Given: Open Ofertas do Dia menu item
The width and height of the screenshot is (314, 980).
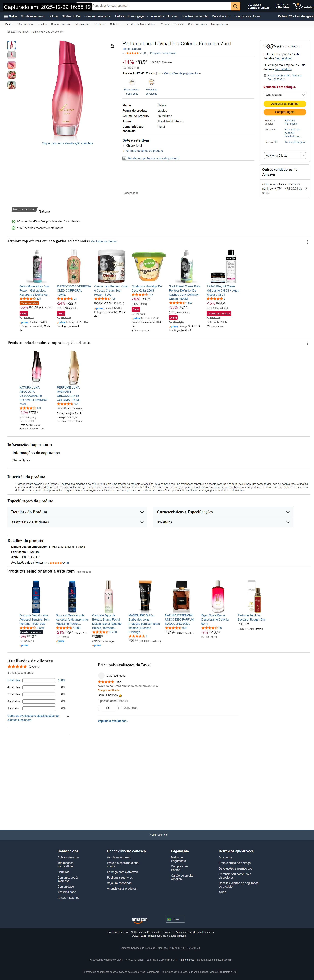Looking at the screenshot, I should [x=71, y=16].
